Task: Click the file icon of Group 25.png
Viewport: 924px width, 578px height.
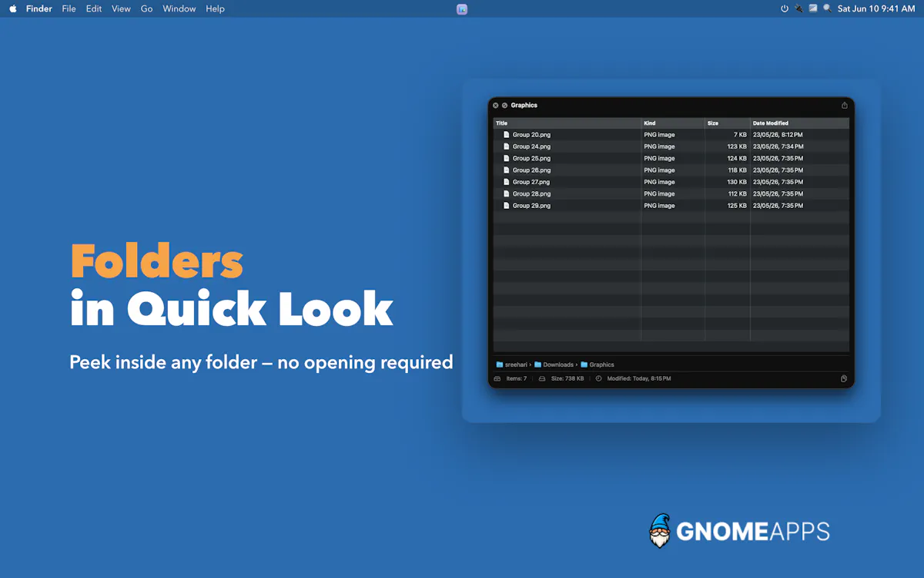Action: click(506, 158)
